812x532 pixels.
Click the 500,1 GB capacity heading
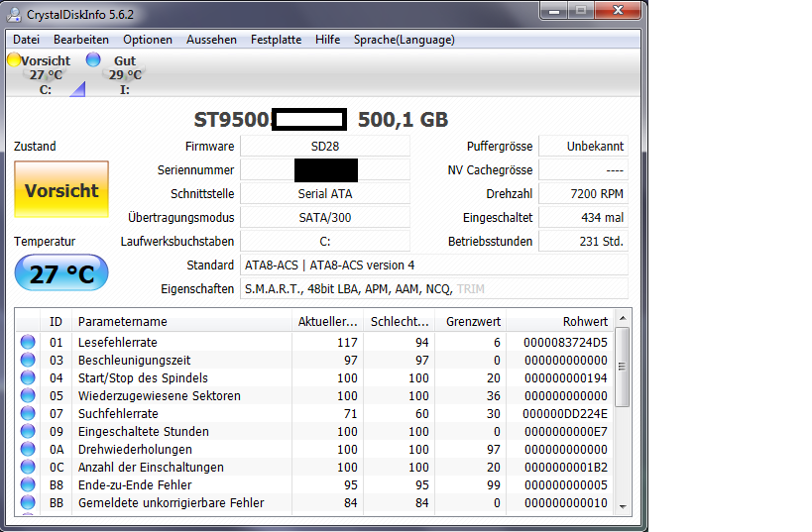403,120
